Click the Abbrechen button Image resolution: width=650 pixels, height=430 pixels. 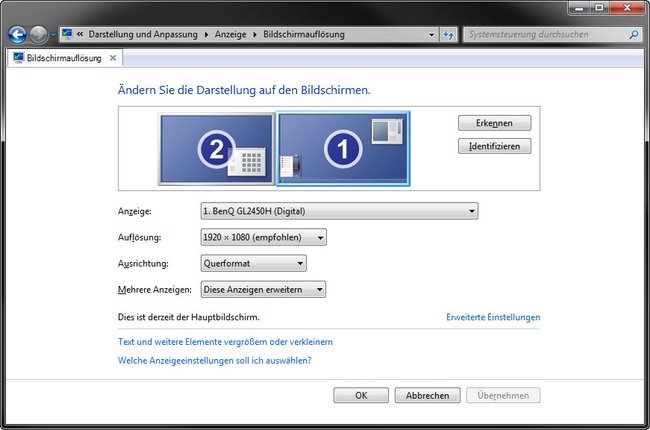pyautogui.click(x=427, y=396)
